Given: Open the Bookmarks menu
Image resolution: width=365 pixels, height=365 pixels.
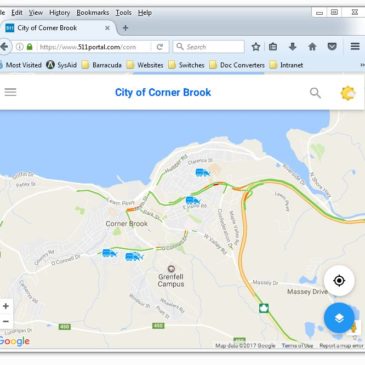Looking at the screenshot, I should coord(93,13).
